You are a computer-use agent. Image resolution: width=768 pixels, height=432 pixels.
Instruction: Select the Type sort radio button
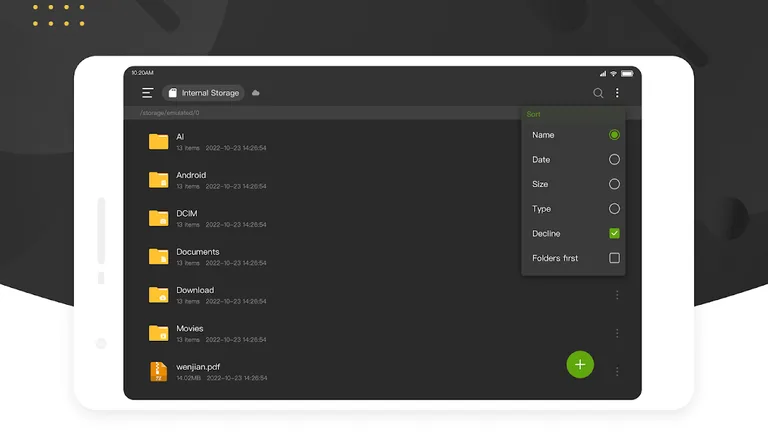tap(614, 209)
